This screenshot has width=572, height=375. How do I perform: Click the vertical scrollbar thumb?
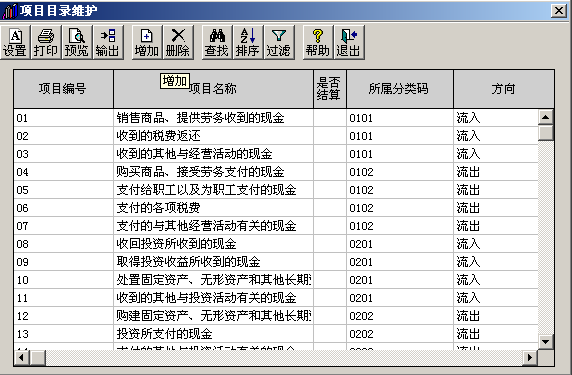[x=546, y=133]
